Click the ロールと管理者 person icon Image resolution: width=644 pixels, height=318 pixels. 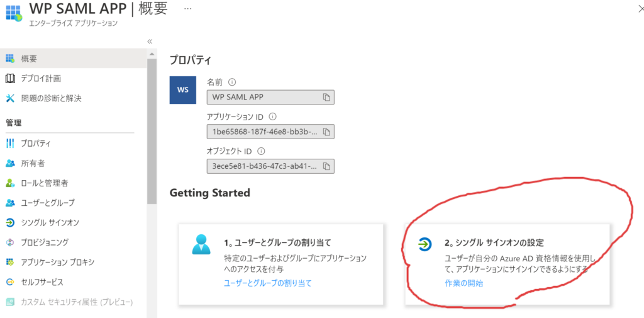click(10, 183)
